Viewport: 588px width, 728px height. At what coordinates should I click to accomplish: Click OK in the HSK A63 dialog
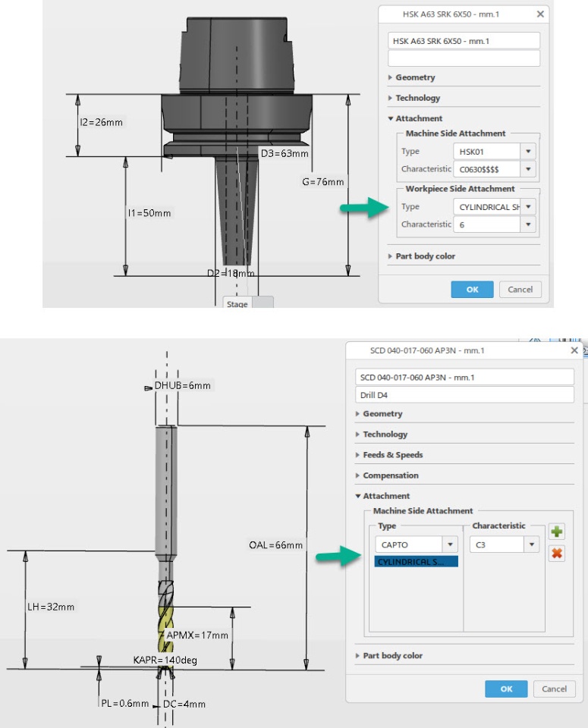click(472, 289)
